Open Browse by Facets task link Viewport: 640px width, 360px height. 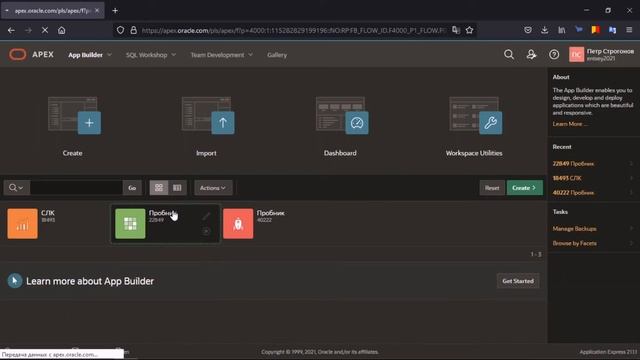(x=574, y=243)
